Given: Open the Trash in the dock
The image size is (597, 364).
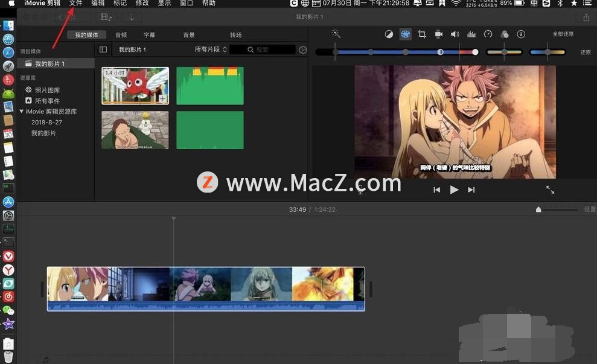Looking at the screenshot, I should [x=8, y=357].
